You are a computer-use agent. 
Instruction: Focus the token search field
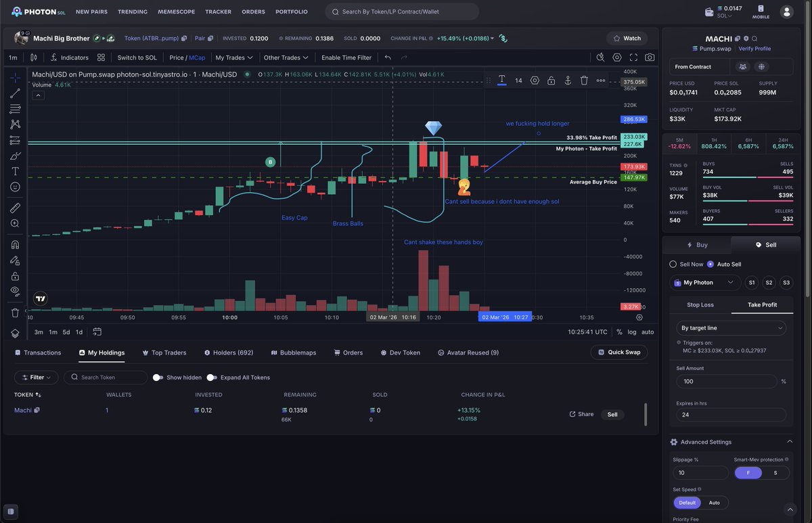106,378
